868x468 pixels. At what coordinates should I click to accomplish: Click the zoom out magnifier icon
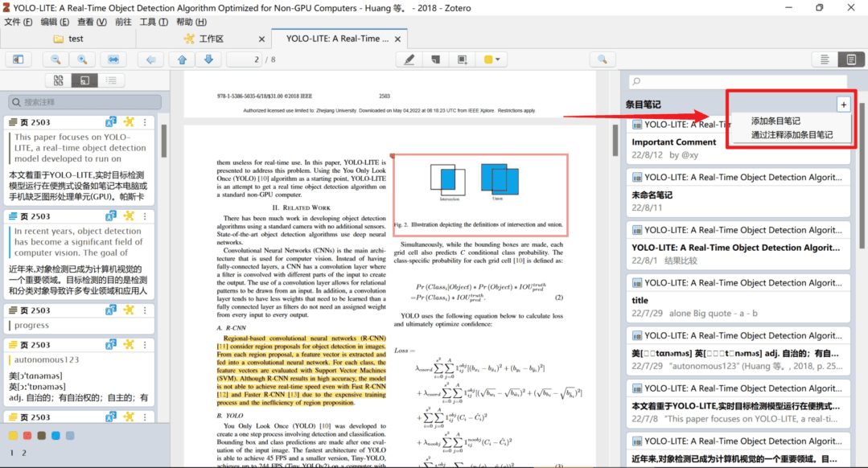56,60
